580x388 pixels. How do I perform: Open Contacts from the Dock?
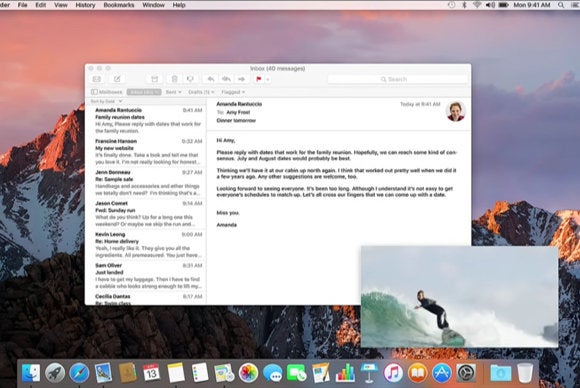coord(128,372)
